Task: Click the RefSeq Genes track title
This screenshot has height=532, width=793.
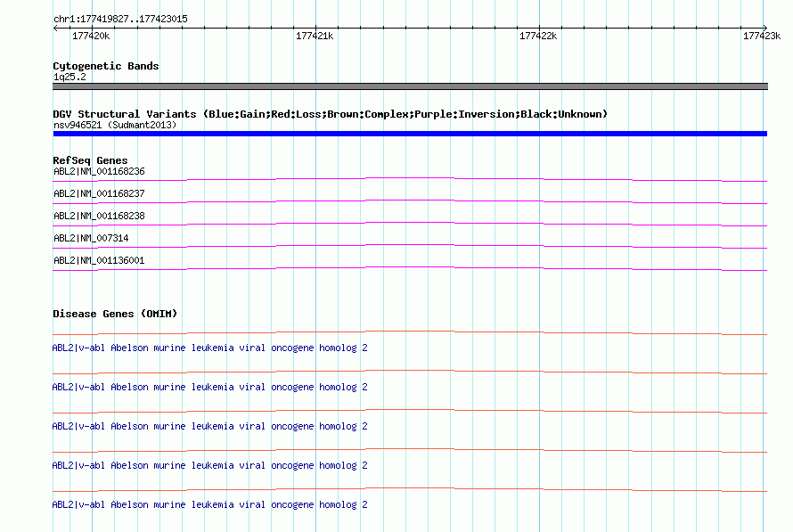Action: 90,160
